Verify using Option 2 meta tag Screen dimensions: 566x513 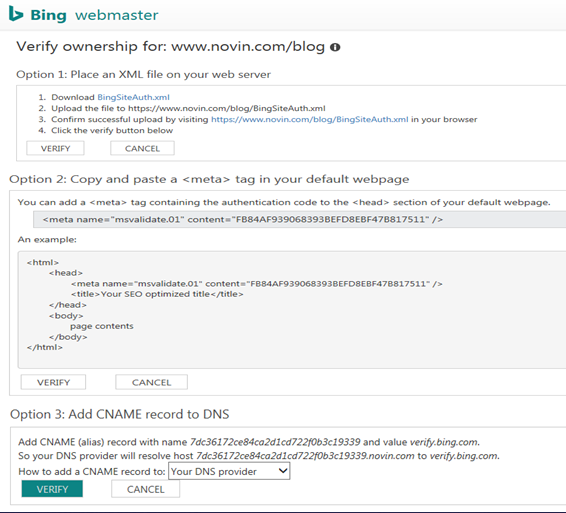53,382
